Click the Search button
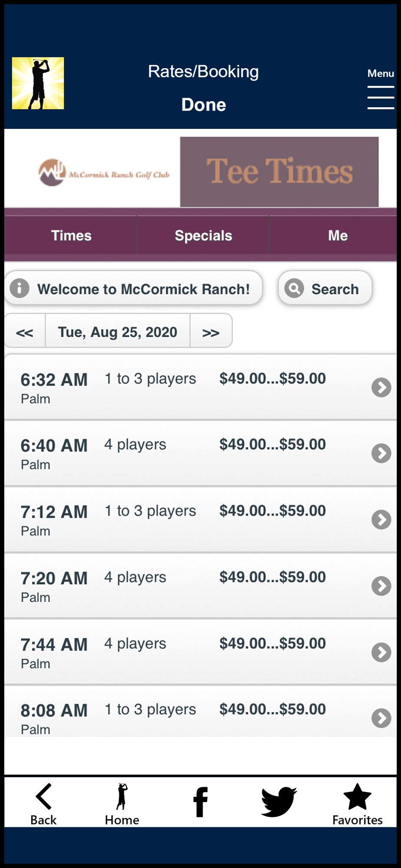The image size is (401, 868). [325, 288]
